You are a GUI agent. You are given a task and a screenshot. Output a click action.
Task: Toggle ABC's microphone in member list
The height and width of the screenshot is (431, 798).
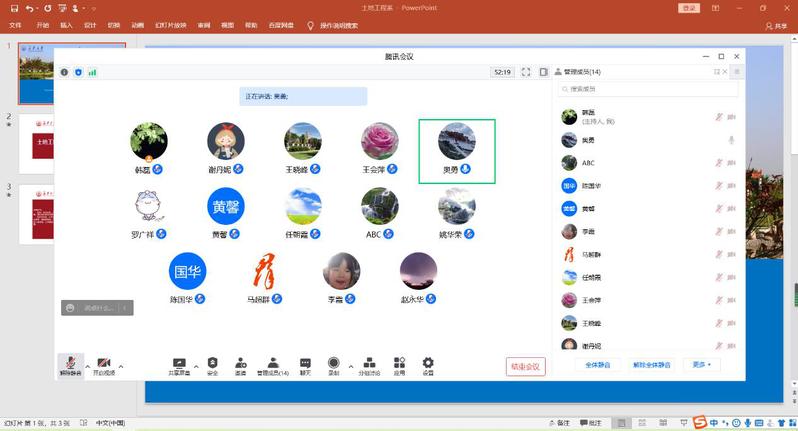pyautogui.click(x=719, y=163)
